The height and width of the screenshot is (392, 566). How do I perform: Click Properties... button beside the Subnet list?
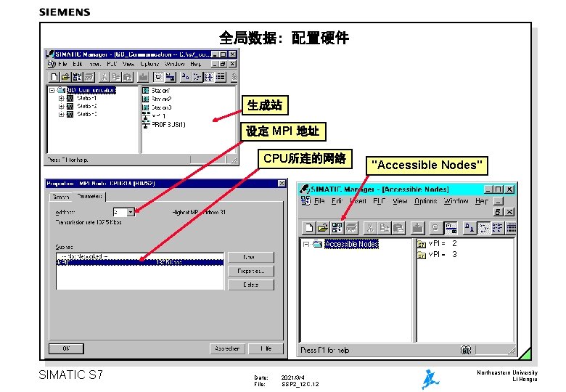click(251, 271)
